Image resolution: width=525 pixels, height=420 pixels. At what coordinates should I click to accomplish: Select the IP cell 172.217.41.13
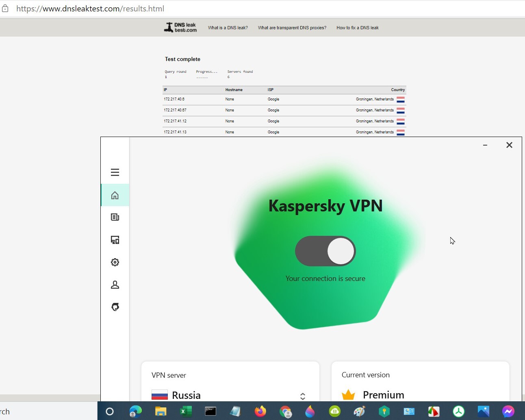[175, 132]
